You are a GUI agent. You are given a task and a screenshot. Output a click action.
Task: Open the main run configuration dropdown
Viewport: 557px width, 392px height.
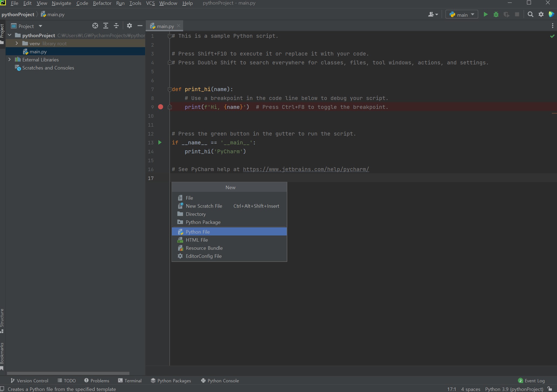point(462,15)
